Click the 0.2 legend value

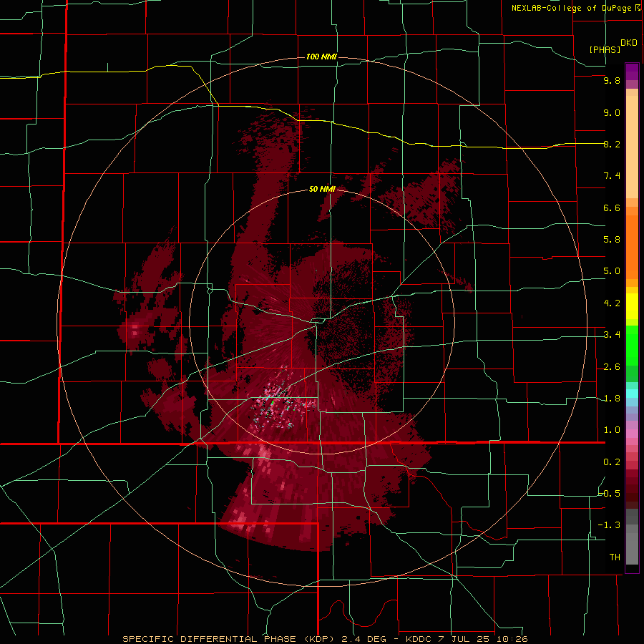click(x=612, y=462)
